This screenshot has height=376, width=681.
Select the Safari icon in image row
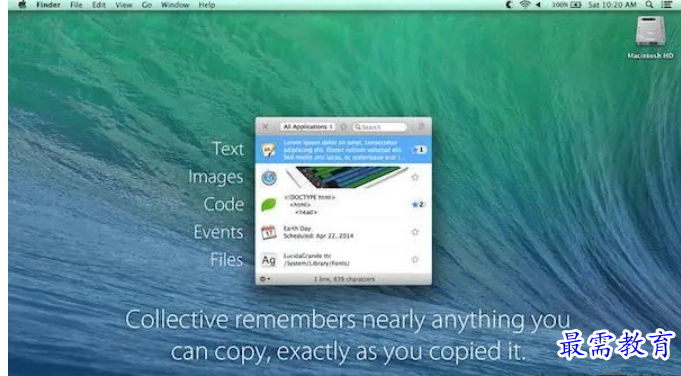[269, 178]
